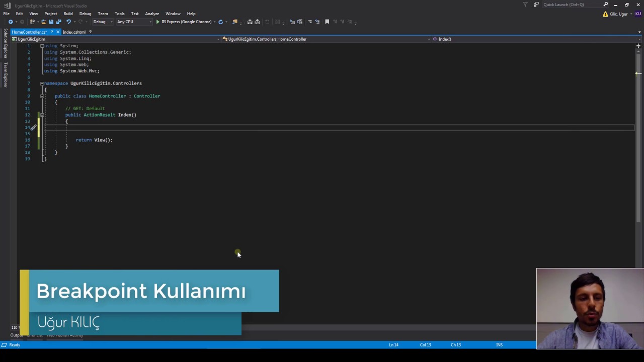Open the Project menu
Image resolution: width=644 pixels, height=362 pixels.
[x=51, y=14]
